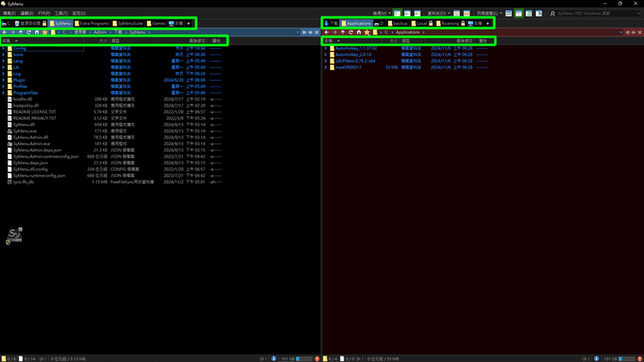Select the LAVFilters-0.79.2-x64 folder

355,61
